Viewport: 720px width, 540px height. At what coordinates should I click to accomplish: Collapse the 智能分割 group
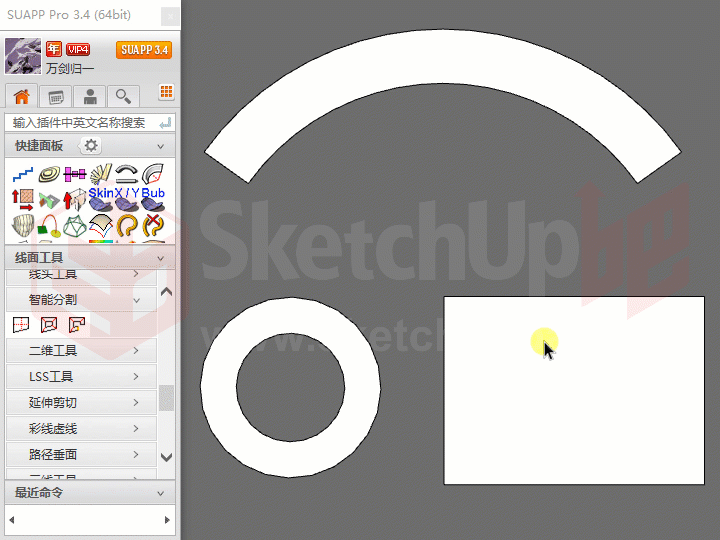(x=81, y=300)
